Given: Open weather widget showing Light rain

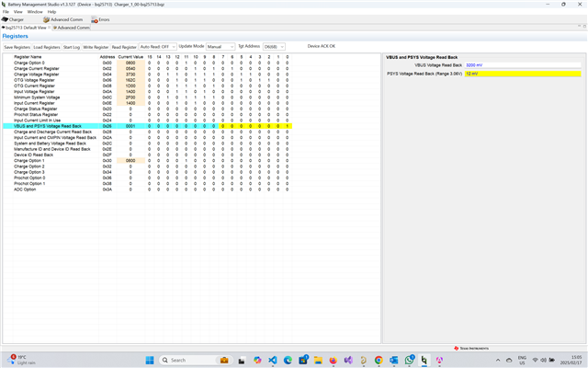Looking at the screenshot, I should pyautogui.click(x=22, y=360).
